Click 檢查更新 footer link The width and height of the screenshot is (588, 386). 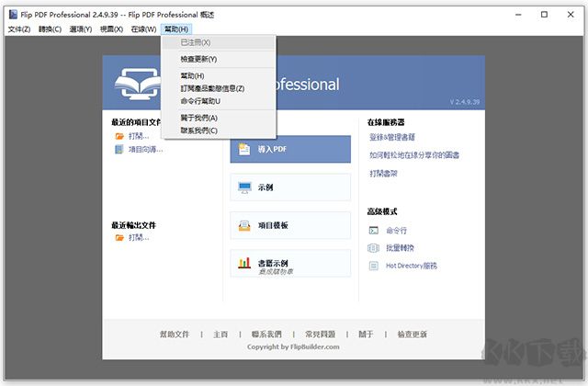pyautogui.click(x=413, y=335)
